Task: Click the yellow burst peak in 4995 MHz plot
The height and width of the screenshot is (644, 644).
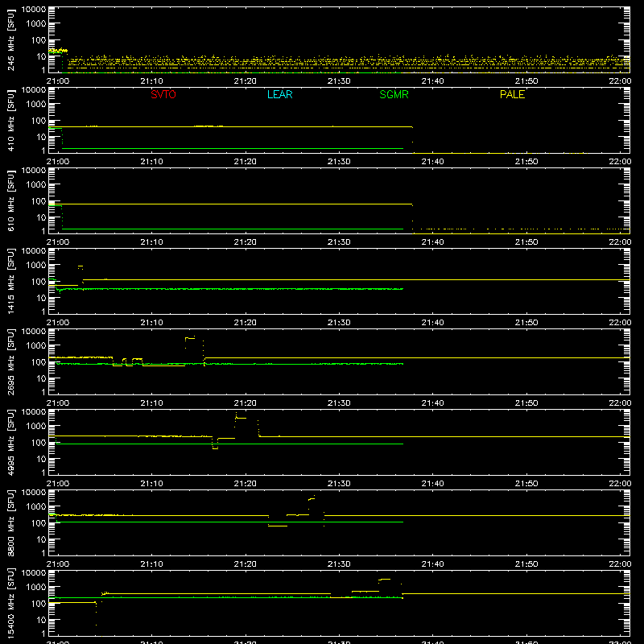Action: click(x=241, y=418)
